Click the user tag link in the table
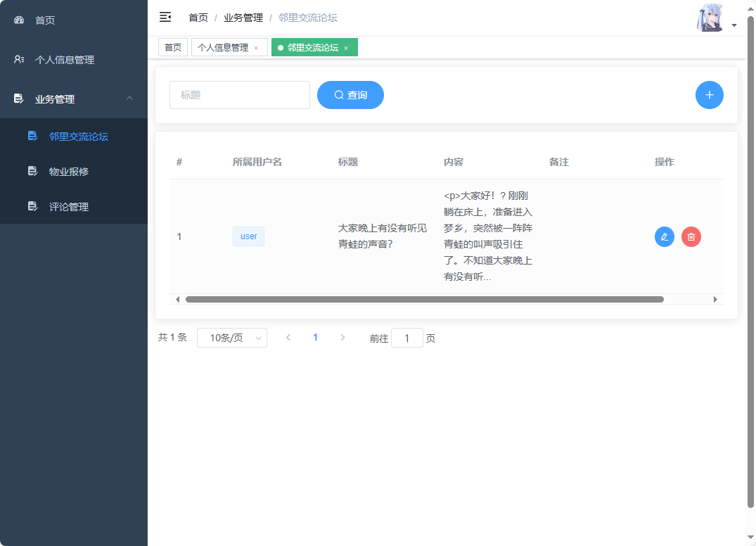 point(248,236)
